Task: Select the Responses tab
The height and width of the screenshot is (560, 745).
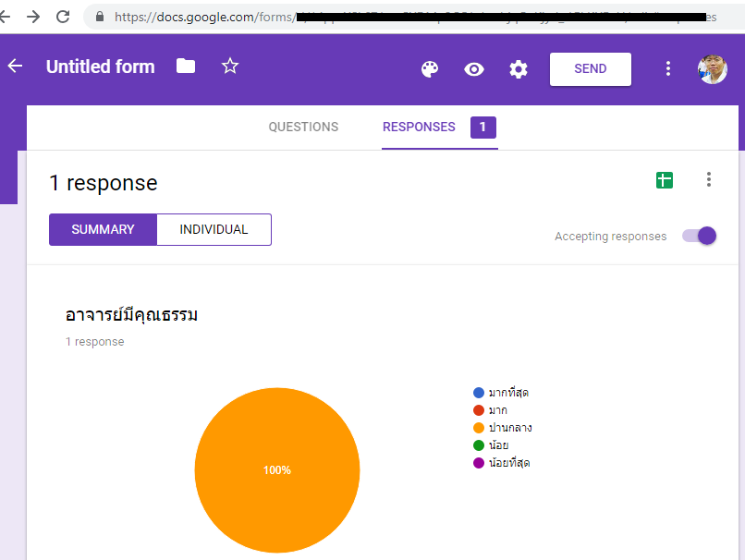Action: 419,128
